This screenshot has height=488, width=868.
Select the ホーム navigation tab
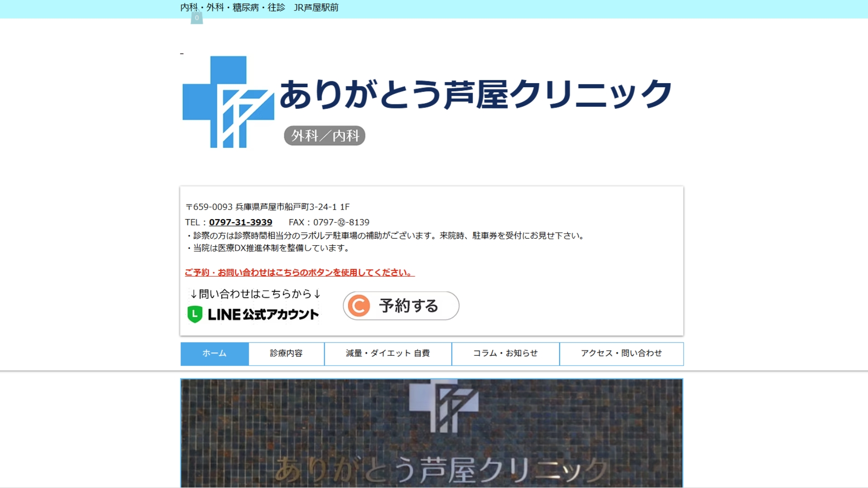[214, 353]
